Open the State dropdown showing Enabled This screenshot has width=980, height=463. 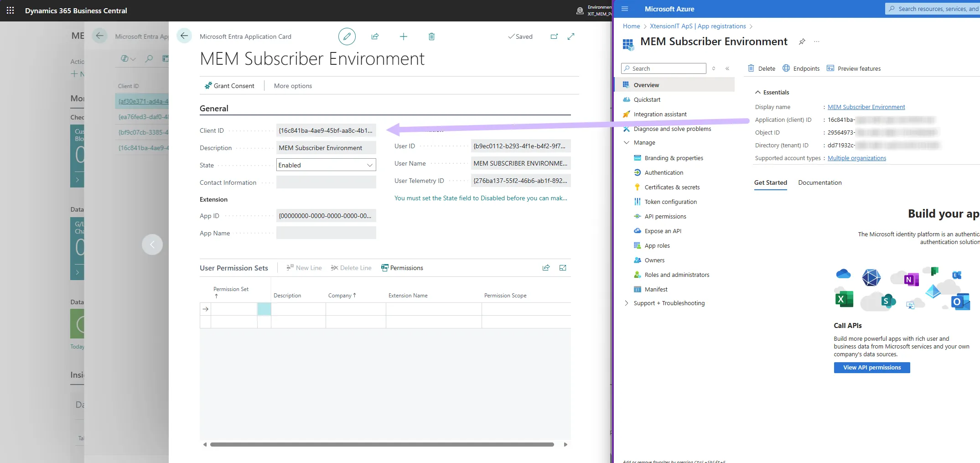(326, 165)
